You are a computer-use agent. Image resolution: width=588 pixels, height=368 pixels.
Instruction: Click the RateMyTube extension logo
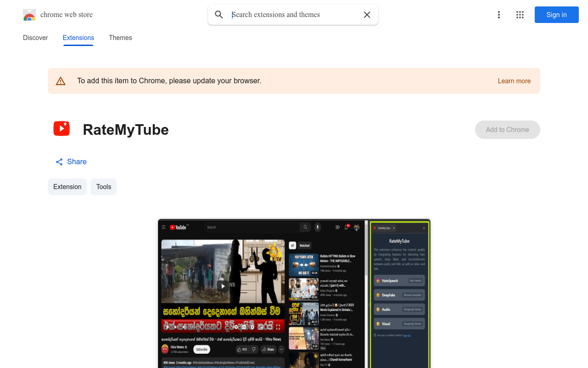tap(62, 129)
